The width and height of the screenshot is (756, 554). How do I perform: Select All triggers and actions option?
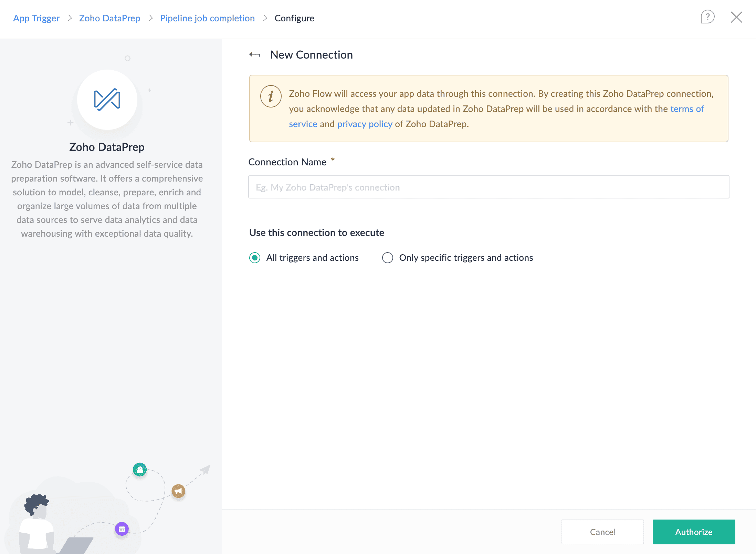(255, 258)
